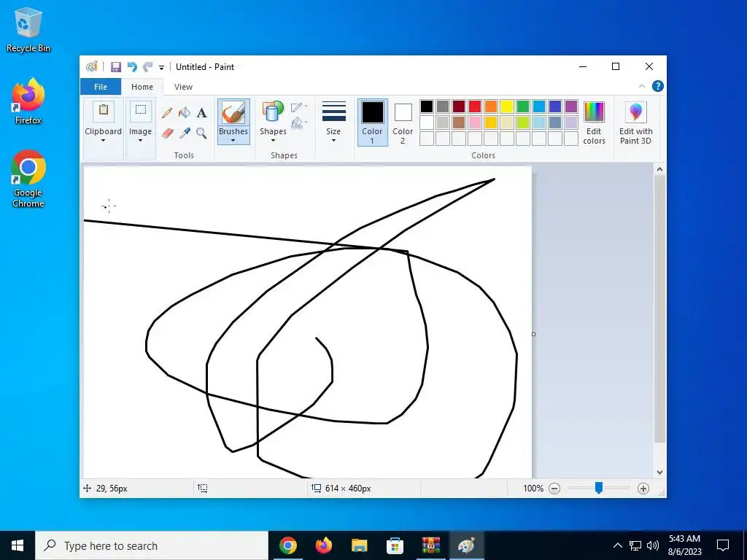Switch to the Home tab
This screenshot has height=560, width=747.
click(x=142, y=87)
